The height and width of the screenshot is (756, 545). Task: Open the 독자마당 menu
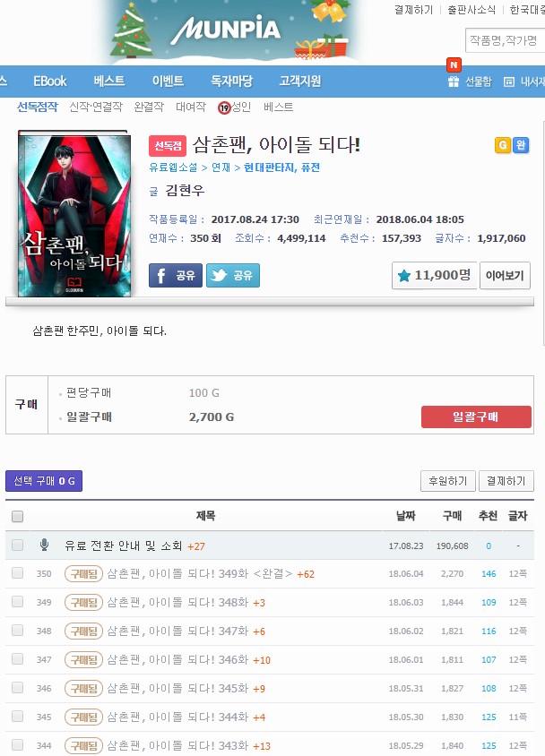231,81
